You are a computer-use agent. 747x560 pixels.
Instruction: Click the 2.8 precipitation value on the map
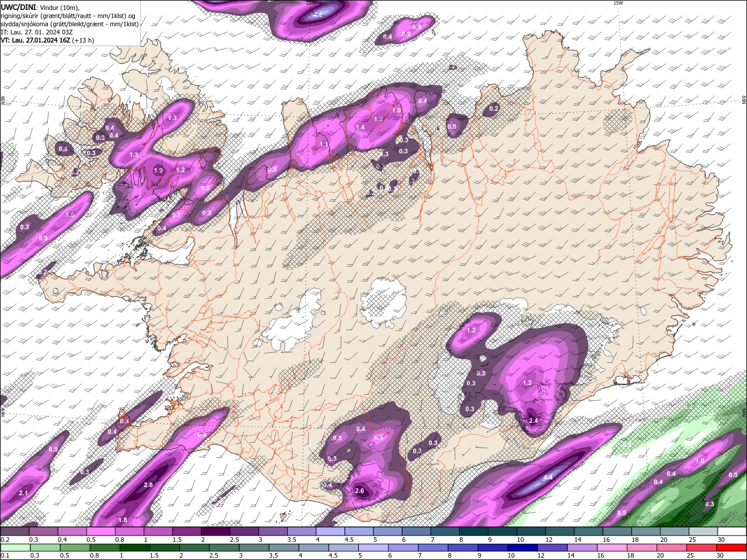[x=148, y=485]
